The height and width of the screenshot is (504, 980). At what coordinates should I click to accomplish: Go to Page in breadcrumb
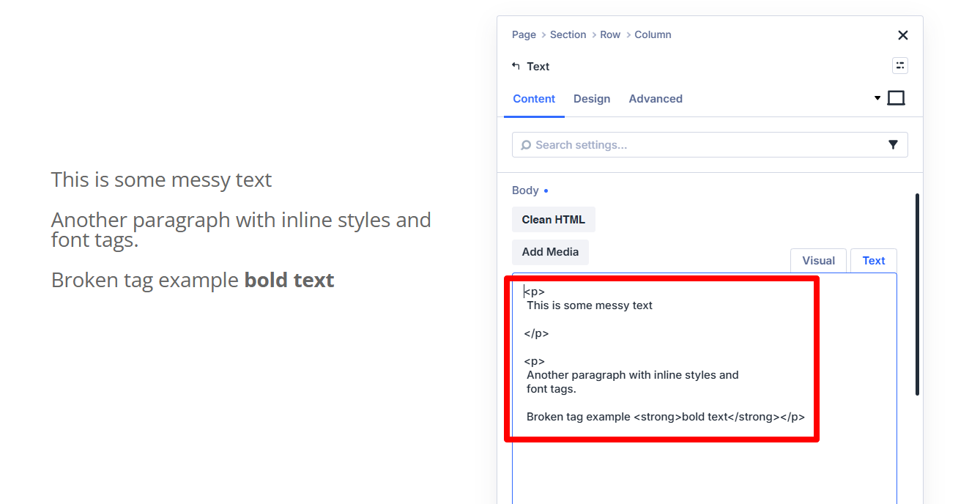[x=524, y=34]
